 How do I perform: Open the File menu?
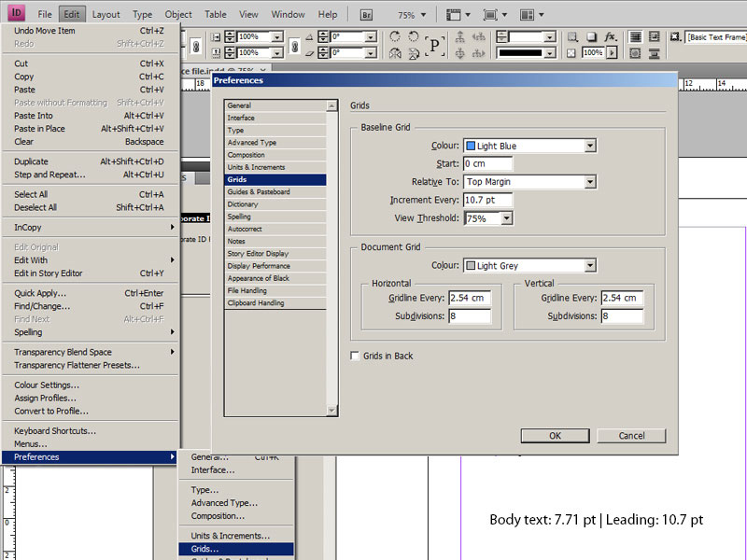[x=45, y=14]
